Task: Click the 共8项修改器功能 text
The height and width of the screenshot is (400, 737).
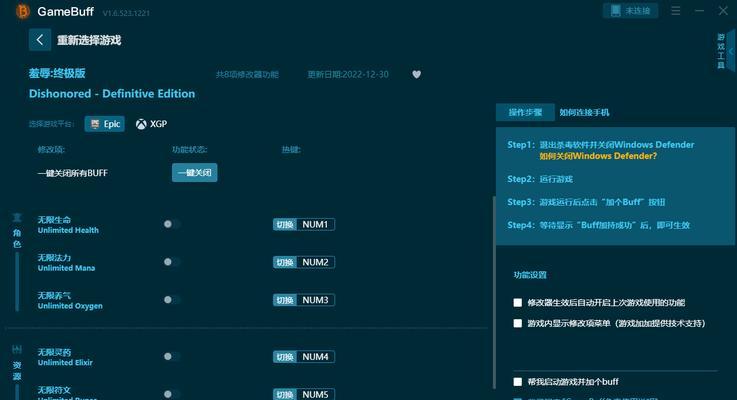Action: point(247,74)
